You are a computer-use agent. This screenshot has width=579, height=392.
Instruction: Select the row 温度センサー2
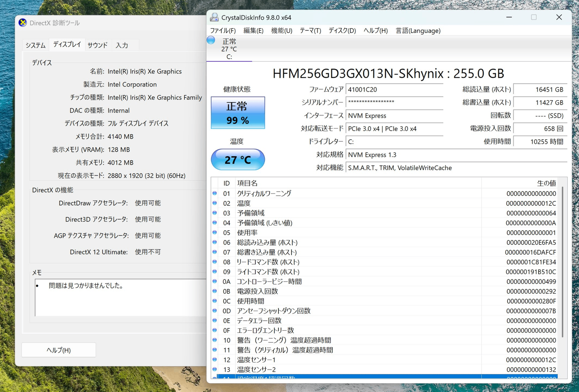385,370
